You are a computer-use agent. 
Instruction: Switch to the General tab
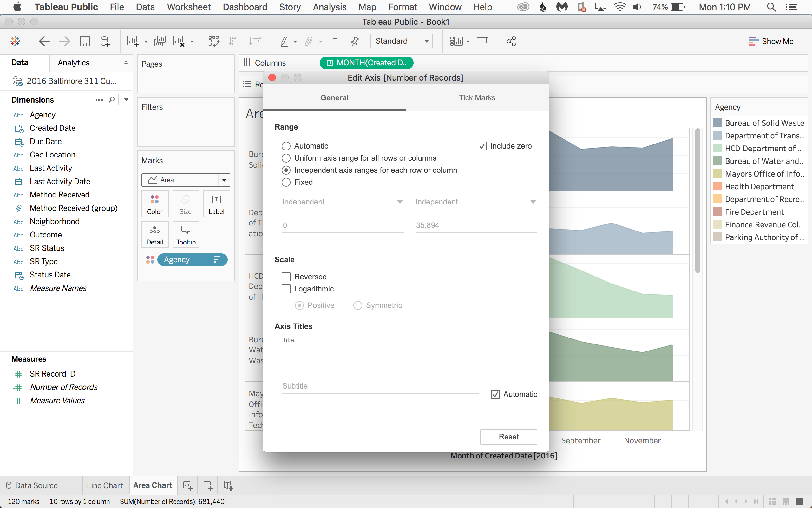[x=335, y=98]
